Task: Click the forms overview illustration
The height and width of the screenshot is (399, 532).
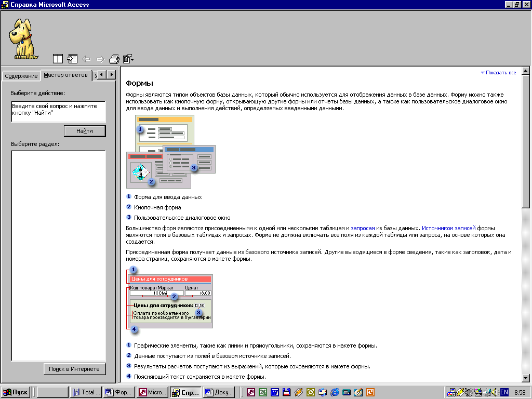Action: pyautogui.click(x=170, y=152)
